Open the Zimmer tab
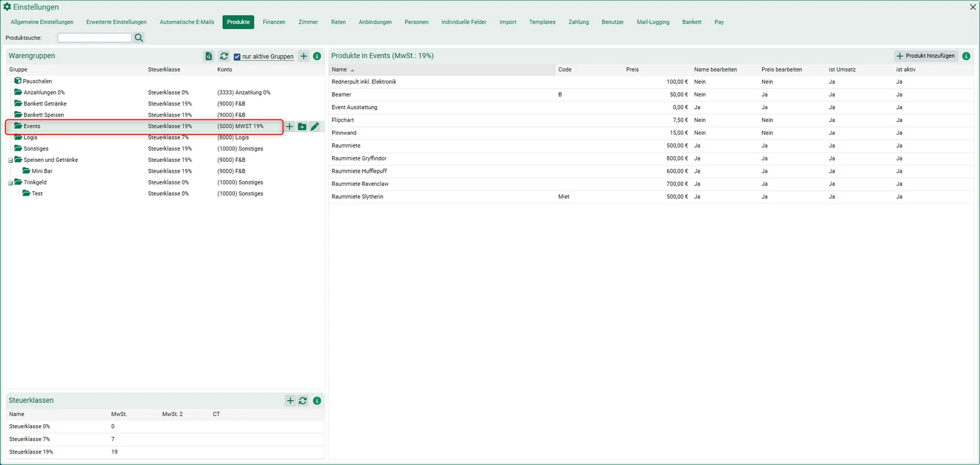980x465 pixels. tap(308, 22)
